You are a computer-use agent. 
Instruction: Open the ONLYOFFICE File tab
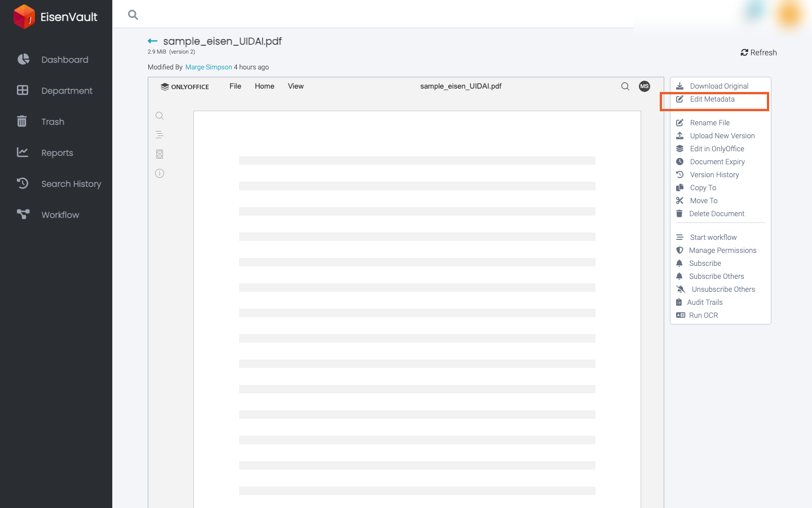pyautogui.click(x=235, y=86)
